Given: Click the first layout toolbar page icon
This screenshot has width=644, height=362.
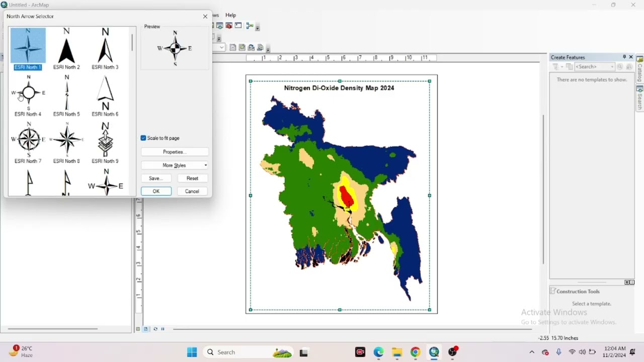Looking at the screenshot, I should coord(233,48).
